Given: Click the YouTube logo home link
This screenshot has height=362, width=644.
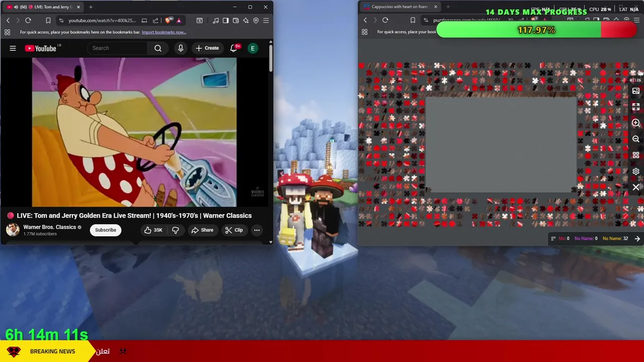Looking at the screenshot, I should (x=41, y=48).
